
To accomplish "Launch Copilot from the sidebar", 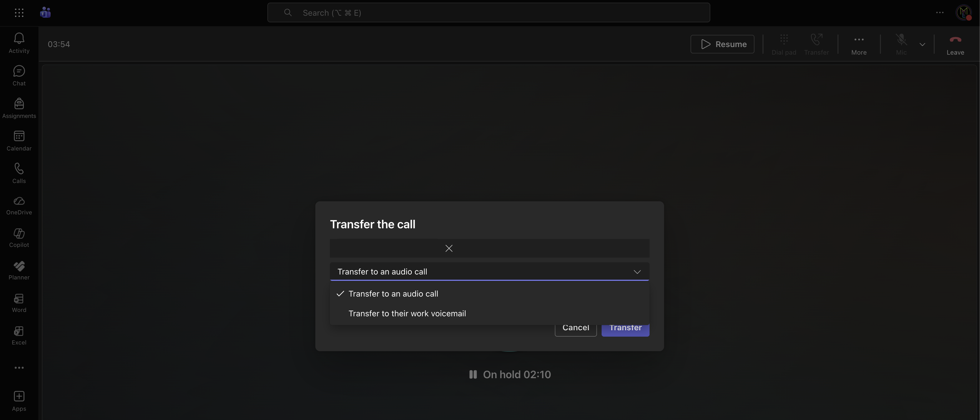I will pyautogui.click(x=19, y=238).
